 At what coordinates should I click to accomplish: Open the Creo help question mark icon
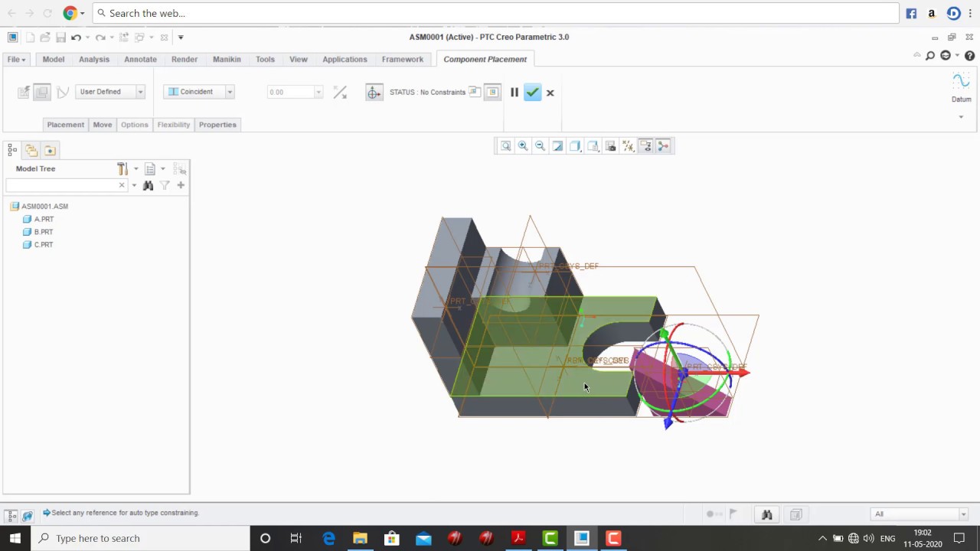pyautogui.click(x=969, y=56)
